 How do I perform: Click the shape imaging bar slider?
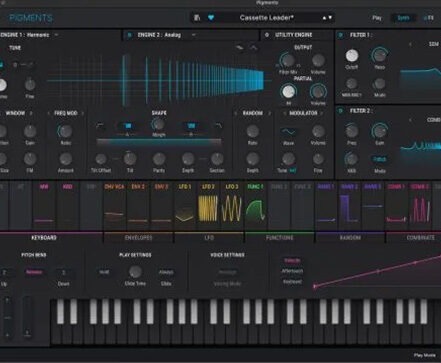159,142
